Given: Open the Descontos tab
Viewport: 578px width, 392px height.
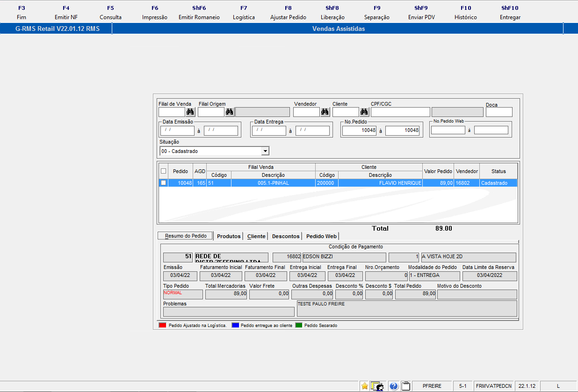Looking at the screenshot, I should pyautogui.click(x=285, y=236).
